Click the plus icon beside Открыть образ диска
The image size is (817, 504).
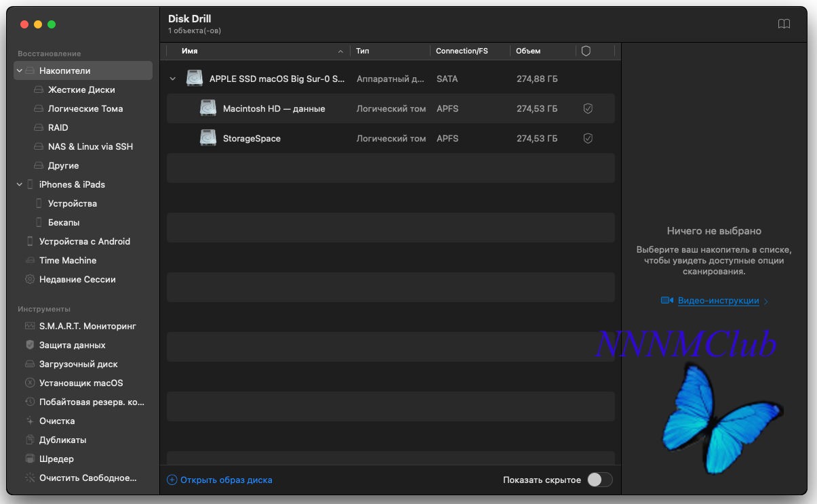(x=172, y=480)
